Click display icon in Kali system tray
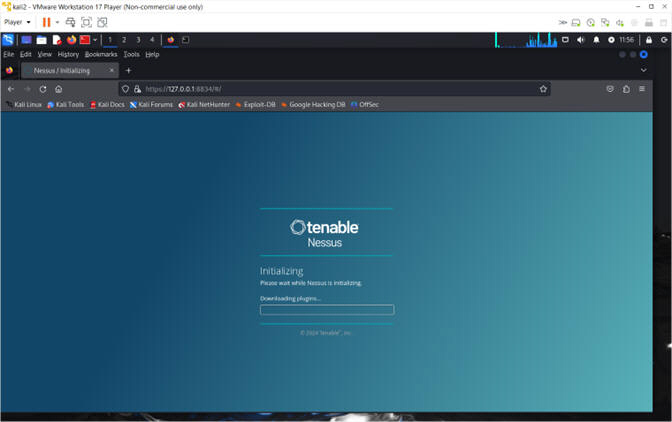672x422 pixels. (x=565, y=40)
